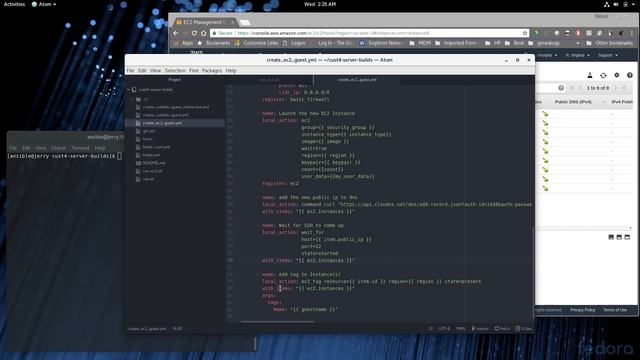The image size is (640, 360).
Task: Click the Atom editor horizontal scrollbar
Action: 277,322
